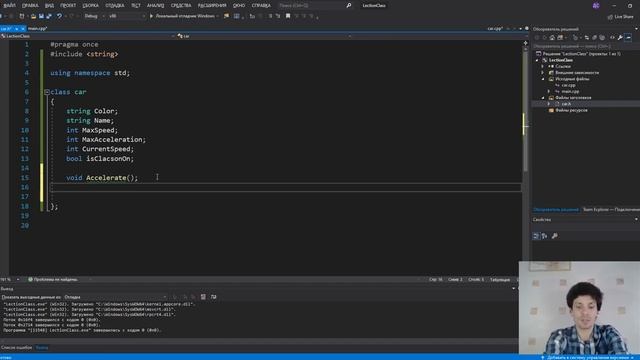Click the Home icon in Solution Explorer toolbar
The image size is (640, 360).
pos(552,38)
